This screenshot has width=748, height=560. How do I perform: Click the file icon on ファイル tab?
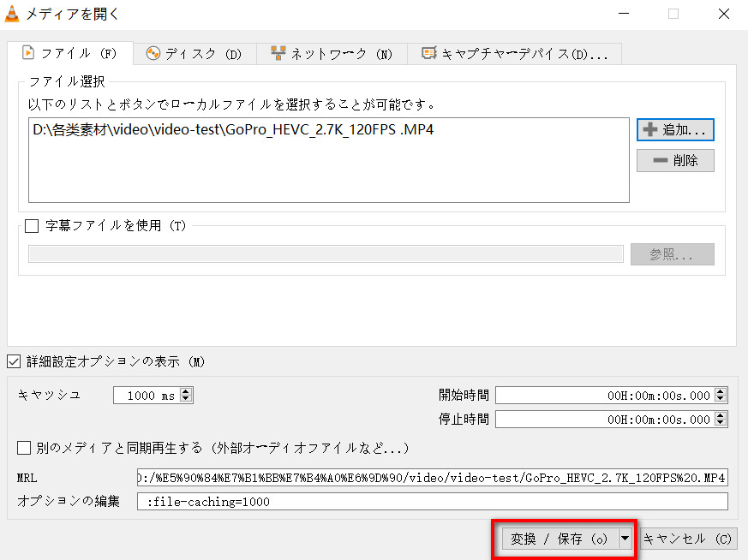(x=29, y=52)
